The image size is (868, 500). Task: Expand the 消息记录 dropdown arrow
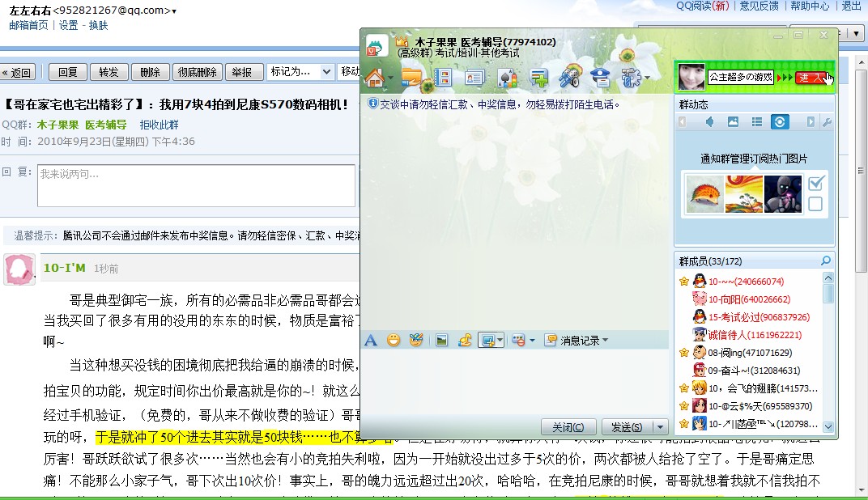[603, 340]
